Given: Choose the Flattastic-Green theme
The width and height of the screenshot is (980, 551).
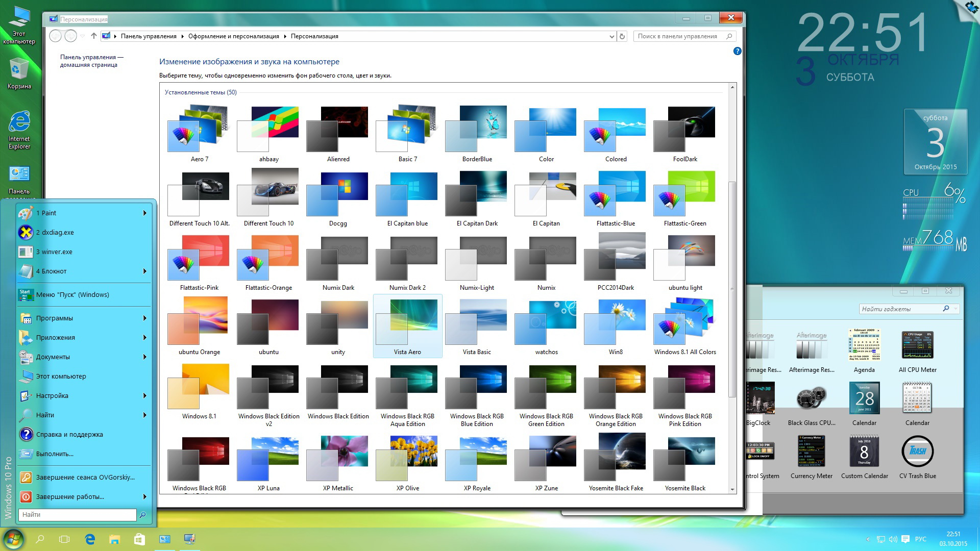Looking at the screenshot, I should point(685,194).
